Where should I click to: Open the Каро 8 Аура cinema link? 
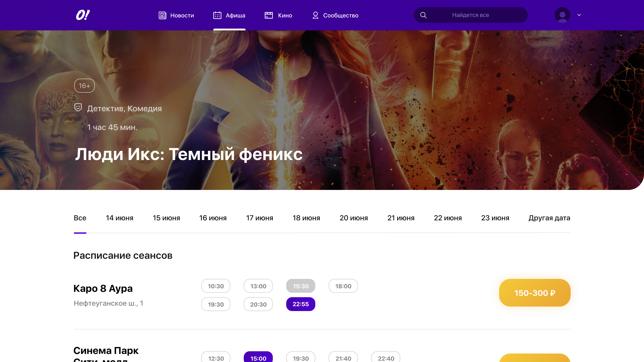(x=103, y=288)
